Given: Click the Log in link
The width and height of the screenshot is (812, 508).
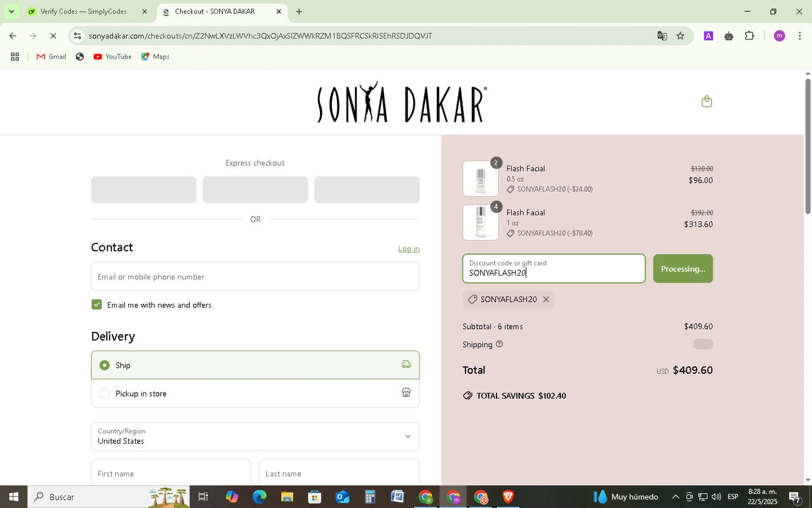Looking at the screenshot, I should click(409, 249).
